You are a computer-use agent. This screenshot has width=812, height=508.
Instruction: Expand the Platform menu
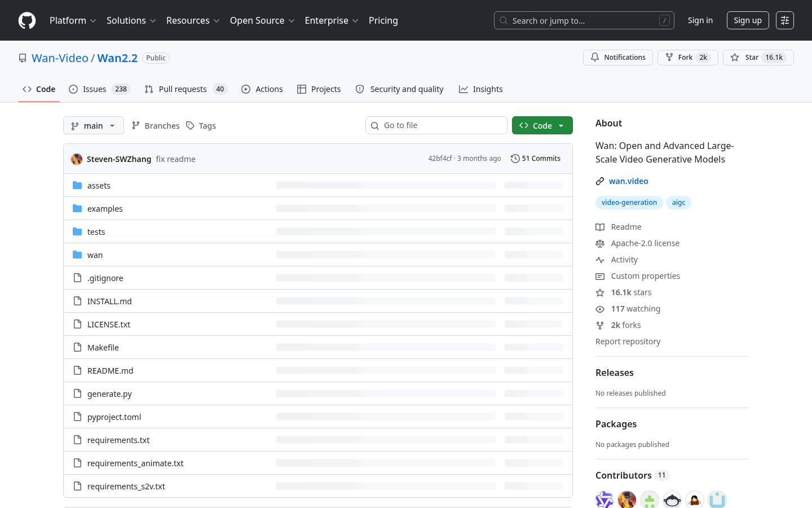(x=73, y=20)
